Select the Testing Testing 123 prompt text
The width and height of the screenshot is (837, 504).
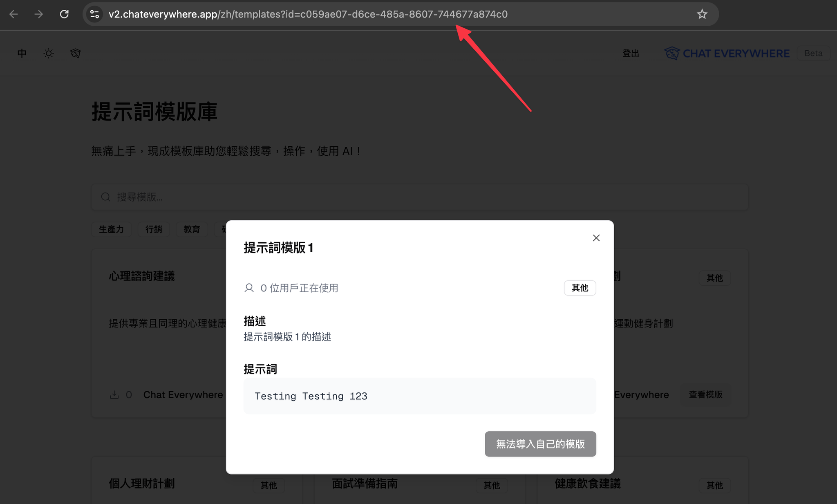(311, 396)
